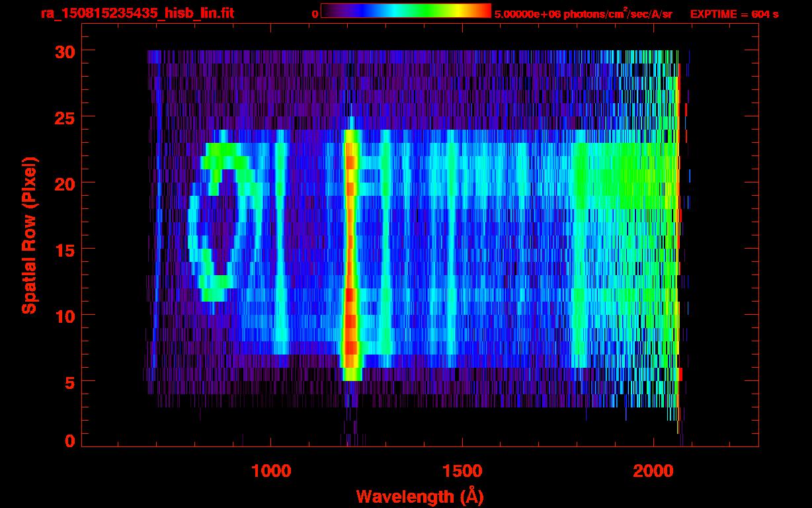Click the Spatial Row (Pixel) axis title
812x508 pixels.
(x=29, y=235)
